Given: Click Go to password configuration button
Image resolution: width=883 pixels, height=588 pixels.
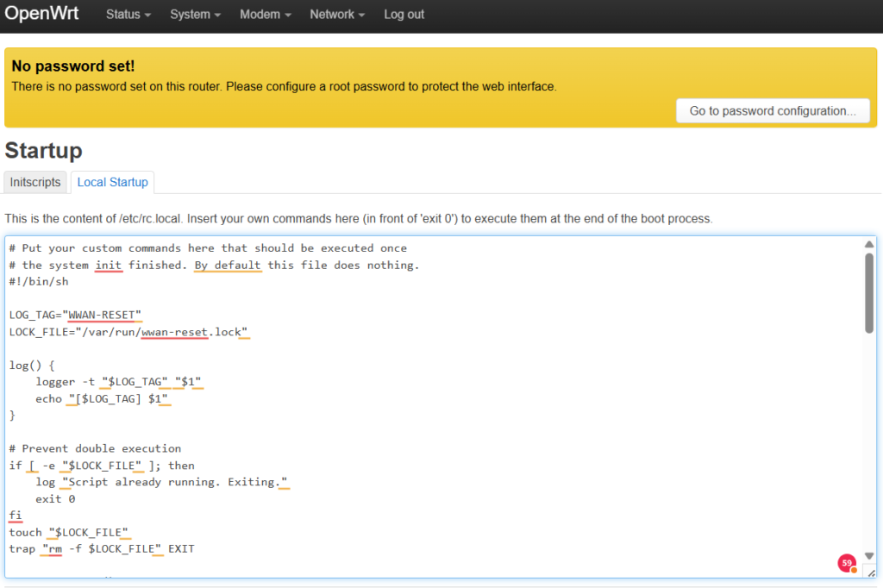Looking at the screenshot, I should (773, 110).
